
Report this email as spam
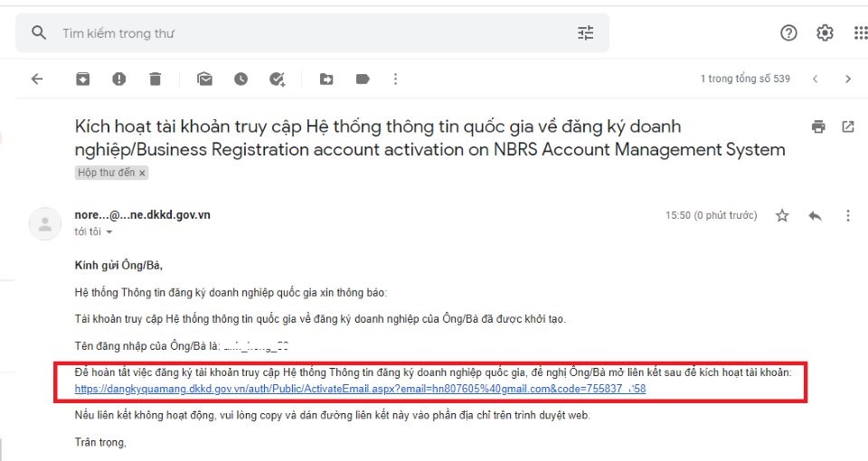(118, 80)
